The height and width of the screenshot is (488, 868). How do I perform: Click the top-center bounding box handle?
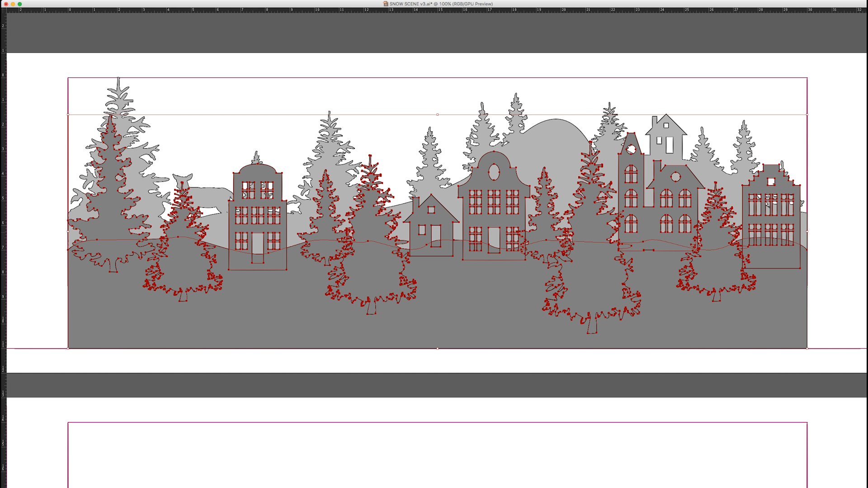tap(438, 115)
